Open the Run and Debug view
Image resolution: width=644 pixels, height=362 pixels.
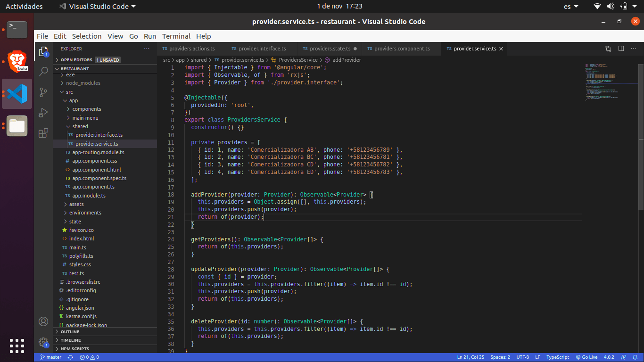coord(43,113)
